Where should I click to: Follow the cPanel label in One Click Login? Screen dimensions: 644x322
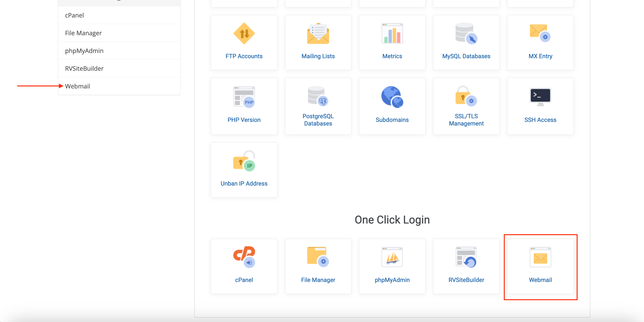coord(244,280)
